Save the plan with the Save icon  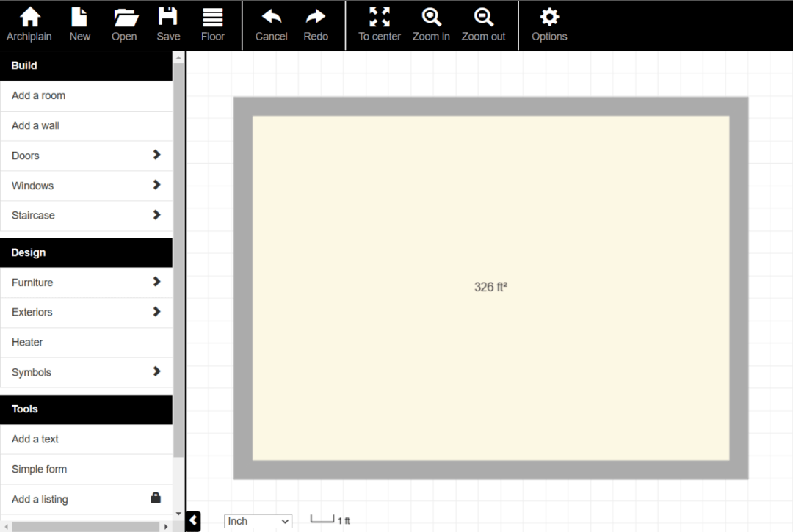tap(168, 24)
